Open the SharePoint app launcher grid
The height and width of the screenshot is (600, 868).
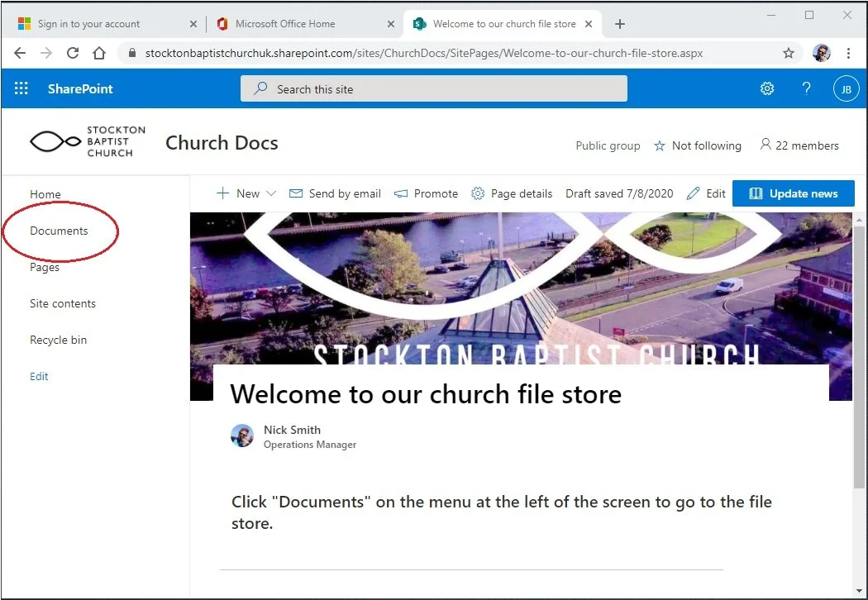(x=21, y=88)
